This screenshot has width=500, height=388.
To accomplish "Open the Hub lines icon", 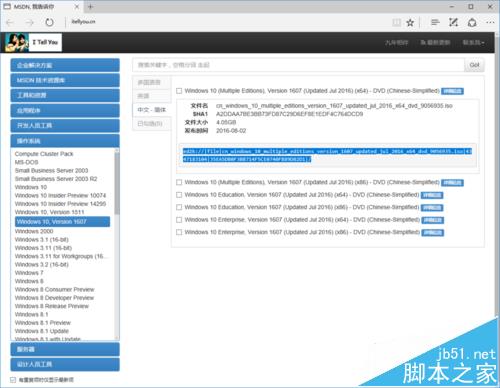I will tap(435, 22).
